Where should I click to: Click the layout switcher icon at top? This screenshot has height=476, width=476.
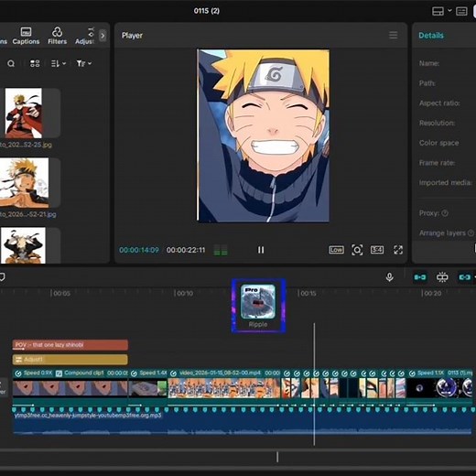click(x=438, y=12)
